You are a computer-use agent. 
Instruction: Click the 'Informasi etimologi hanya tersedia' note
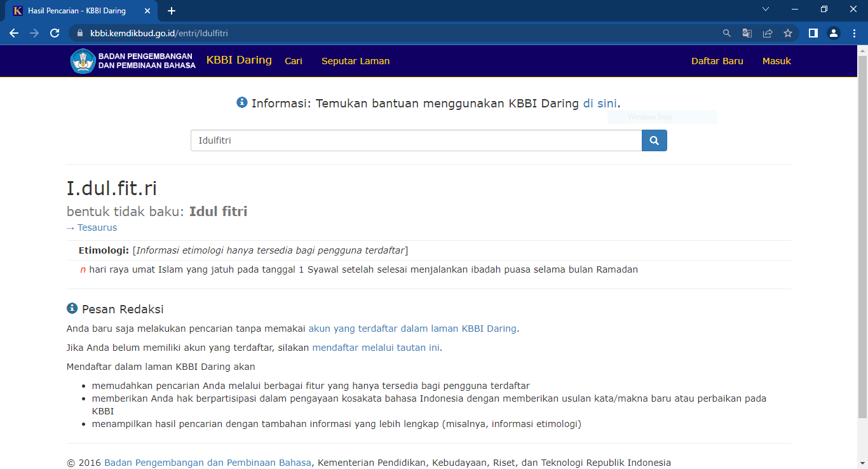[x=270, y=250]
